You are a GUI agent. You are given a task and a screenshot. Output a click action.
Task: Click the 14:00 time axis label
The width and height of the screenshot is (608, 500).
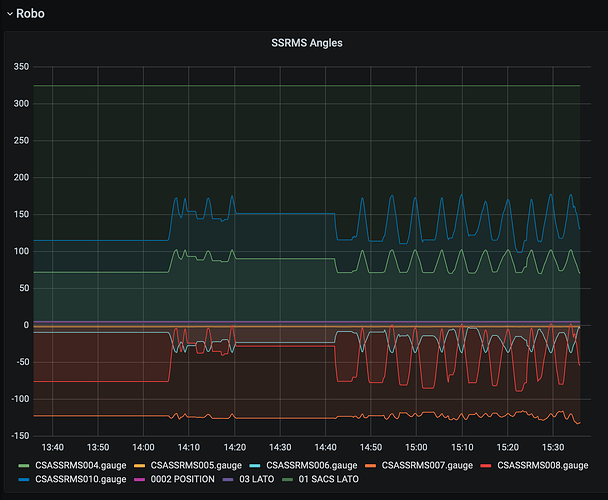point(143,448)
